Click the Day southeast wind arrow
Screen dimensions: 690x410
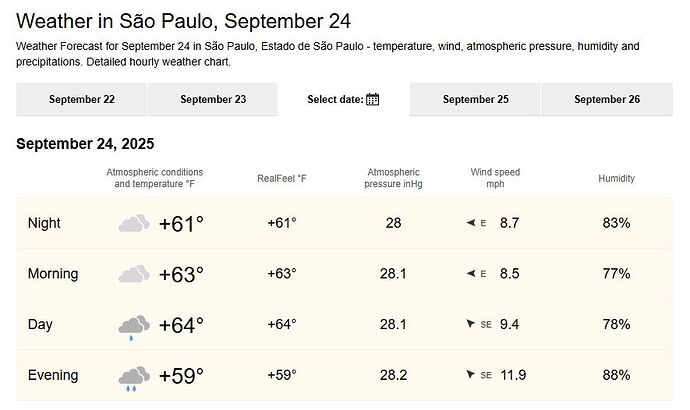pyautogui.click(x=471, y=325)
